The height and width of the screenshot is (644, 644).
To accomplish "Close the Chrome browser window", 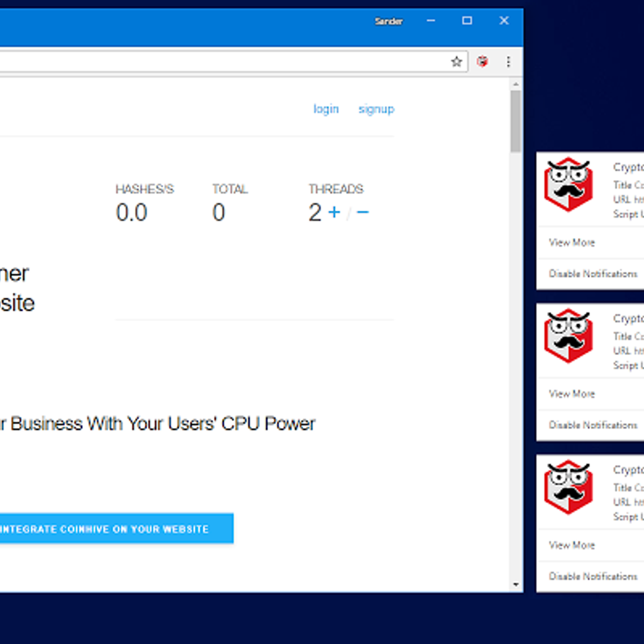I will [x=504, y=21].
